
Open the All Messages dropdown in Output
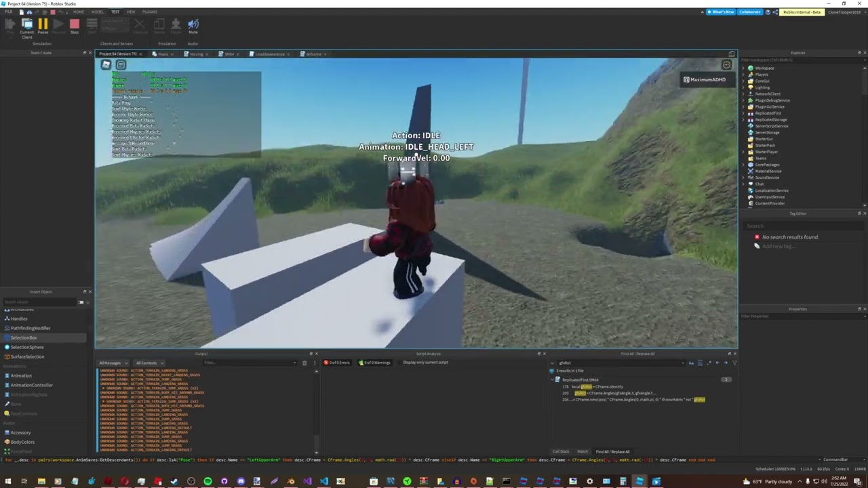(x=113, y=363)
